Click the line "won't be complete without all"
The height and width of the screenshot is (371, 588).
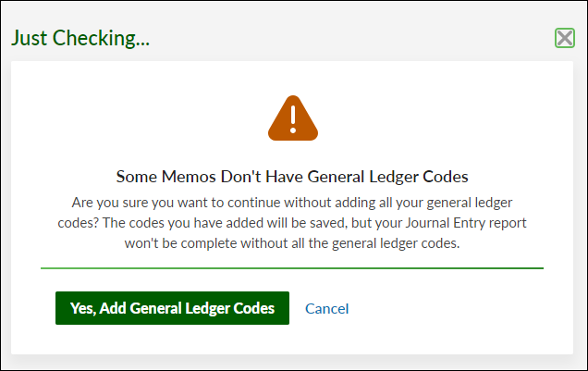[292, 243]
